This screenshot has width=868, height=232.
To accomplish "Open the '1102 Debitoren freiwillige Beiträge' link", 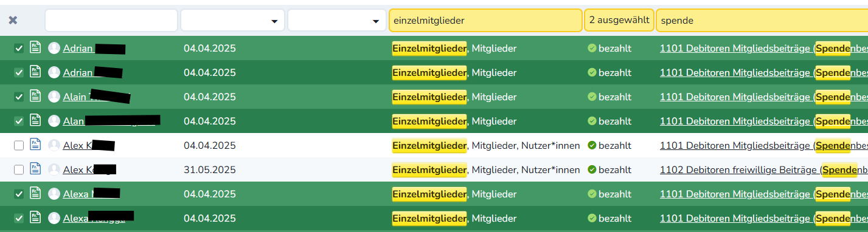I will pyautogui.click(x=764, y=169).
